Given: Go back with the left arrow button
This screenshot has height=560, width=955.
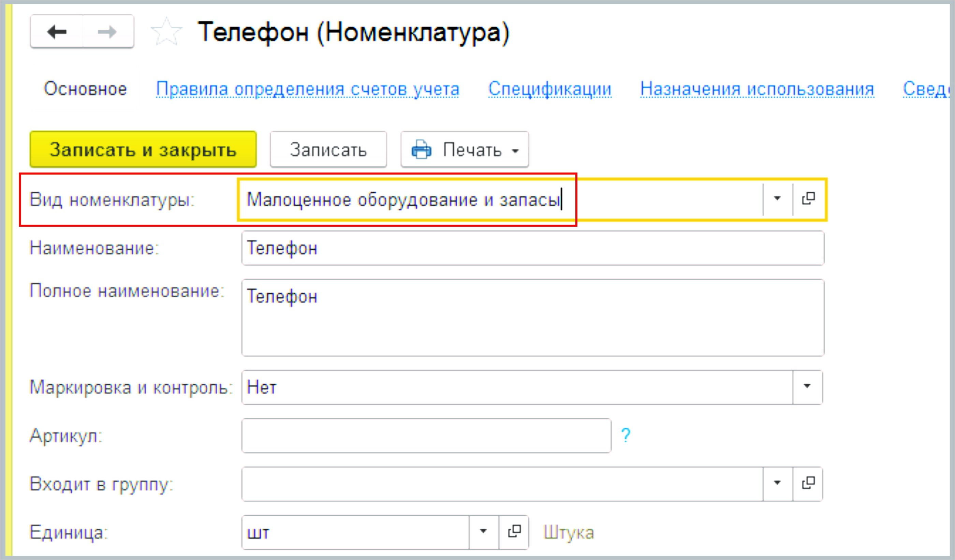Looking at the screenshot, I should pos(57,32).
